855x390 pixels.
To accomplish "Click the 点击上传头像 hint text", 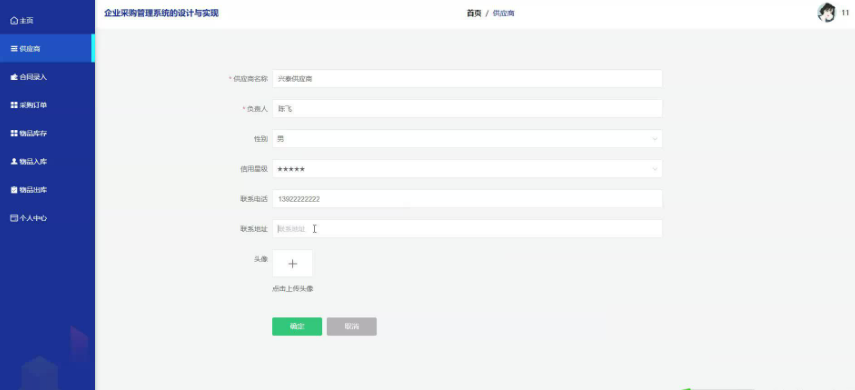I will [293, 289].
